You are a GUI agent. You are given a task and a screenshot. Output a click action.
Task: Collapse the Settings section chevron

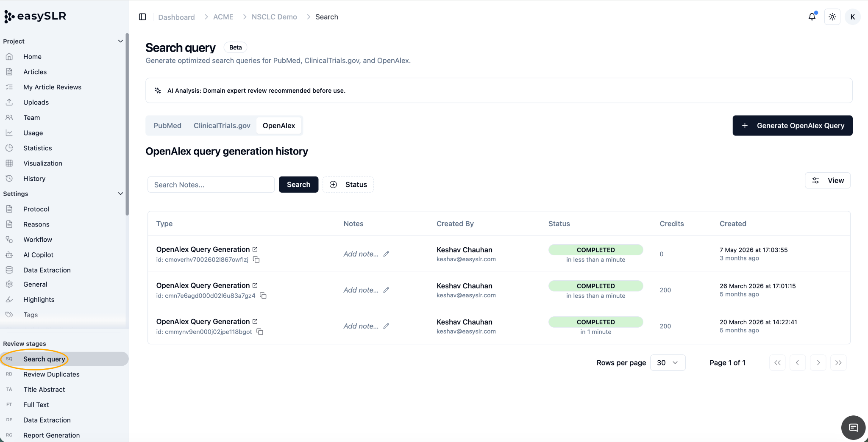[x=120, y=193]
